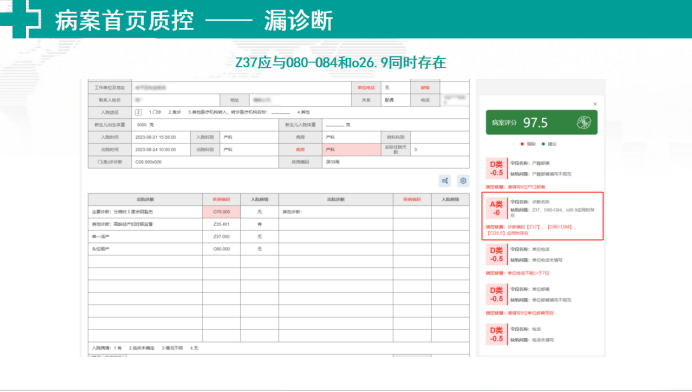
Task: Click the Z35.401 disease code cell
Action: click(222, 224)
